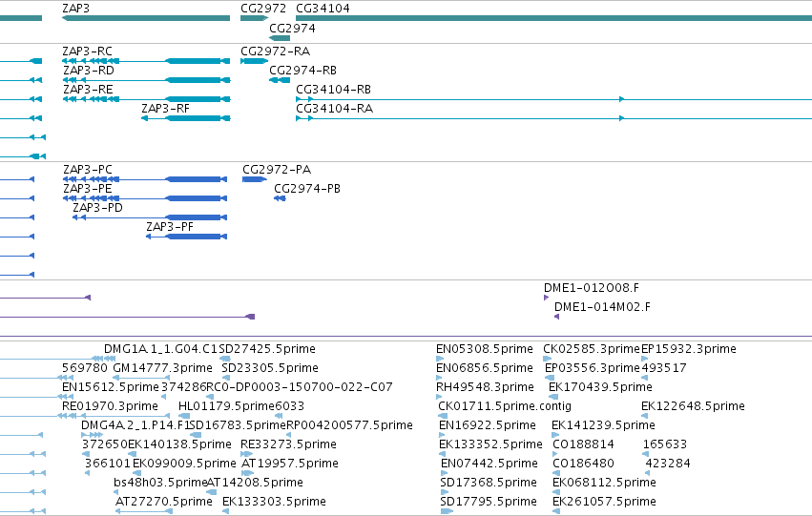Image resolution: width=812 pixels, height=516 pixels.
Task: Select EST EK170439.5prime
Action: 601,387
